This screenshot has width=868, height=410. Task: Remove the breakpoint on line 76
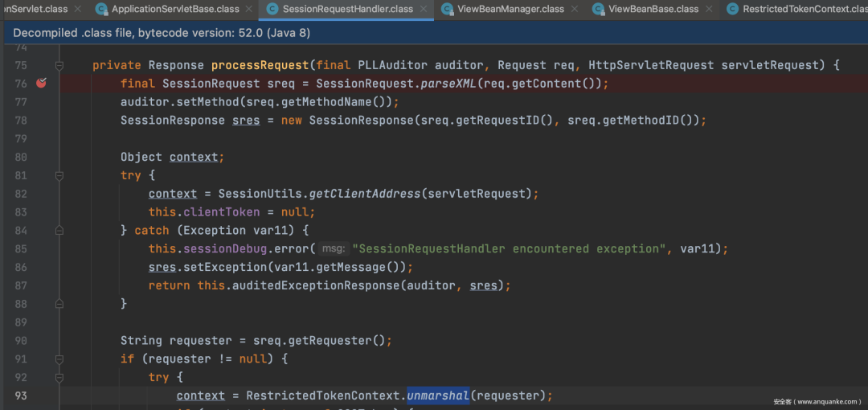pos(42,83)
